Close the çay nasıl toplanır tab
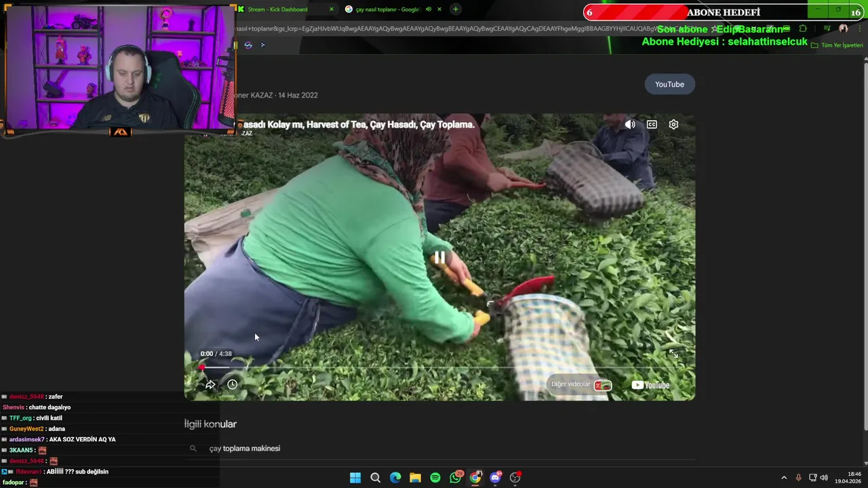868x488 pixels. (439, 9)
